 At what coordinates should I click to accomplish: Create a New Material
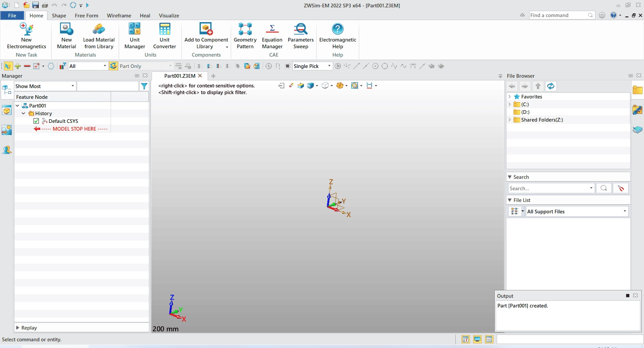[66, 36]
